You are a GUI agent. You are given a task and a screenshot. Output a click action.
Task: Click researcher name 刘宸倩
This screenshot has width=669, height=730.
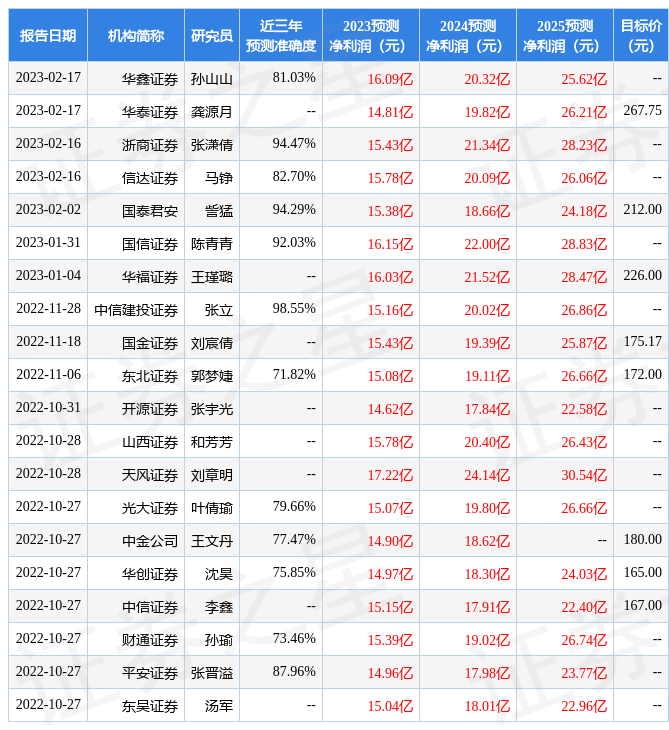[x=212, y=343]
